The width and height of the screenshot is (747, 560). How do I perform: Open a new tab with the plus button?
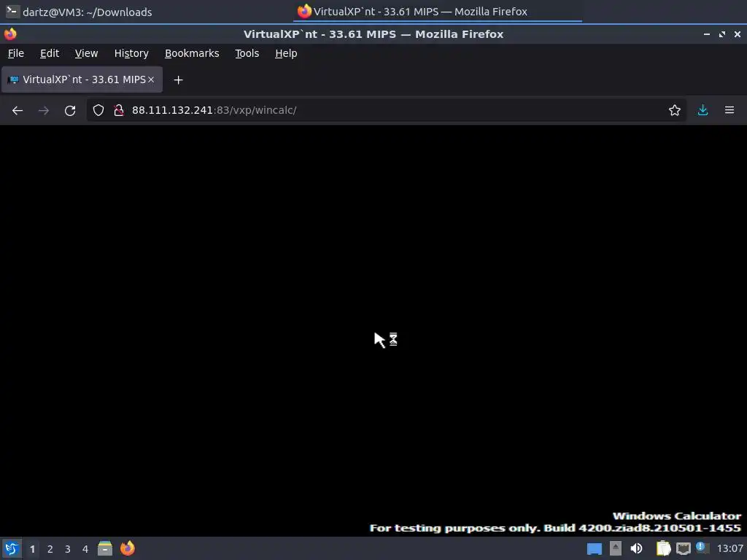point(178,80)
